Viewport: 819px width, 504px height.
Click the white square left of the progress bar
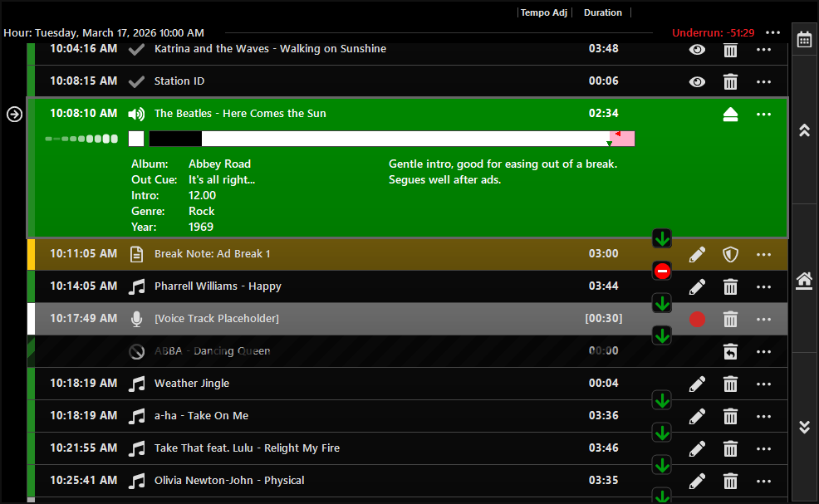pyautogui.click(x=136, y=139)
